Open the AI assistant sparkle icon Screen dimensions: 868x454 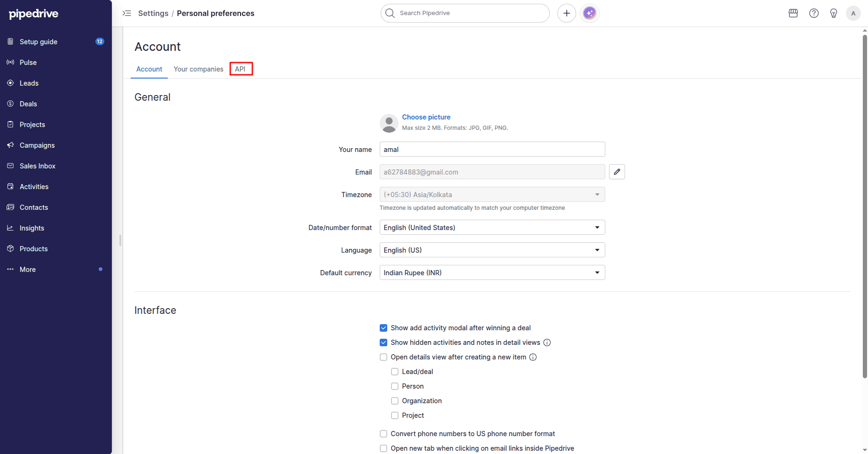pos(590,13)
